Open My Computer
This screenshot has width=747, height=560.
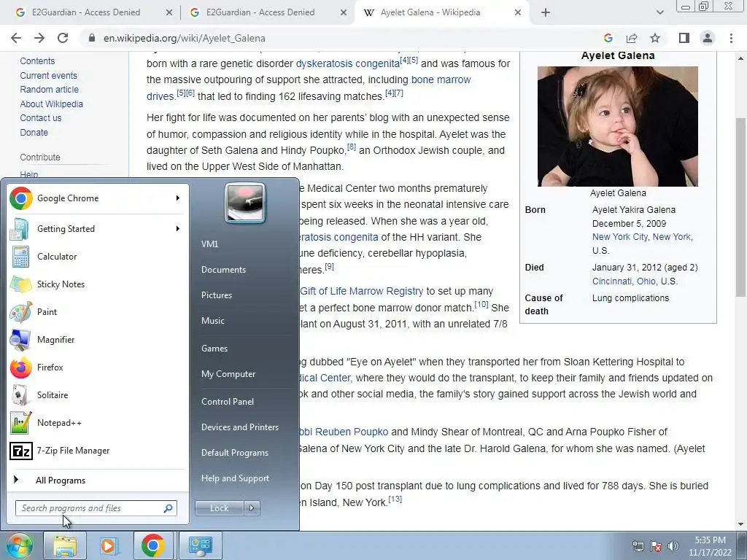pos(228,374)
